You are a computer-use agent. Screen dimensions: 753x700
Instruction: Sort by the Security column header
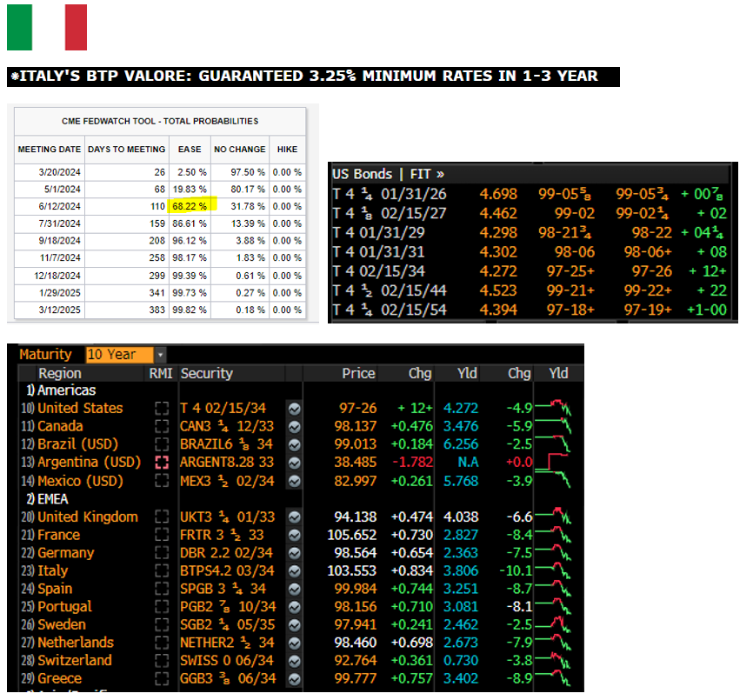(206, 374)
